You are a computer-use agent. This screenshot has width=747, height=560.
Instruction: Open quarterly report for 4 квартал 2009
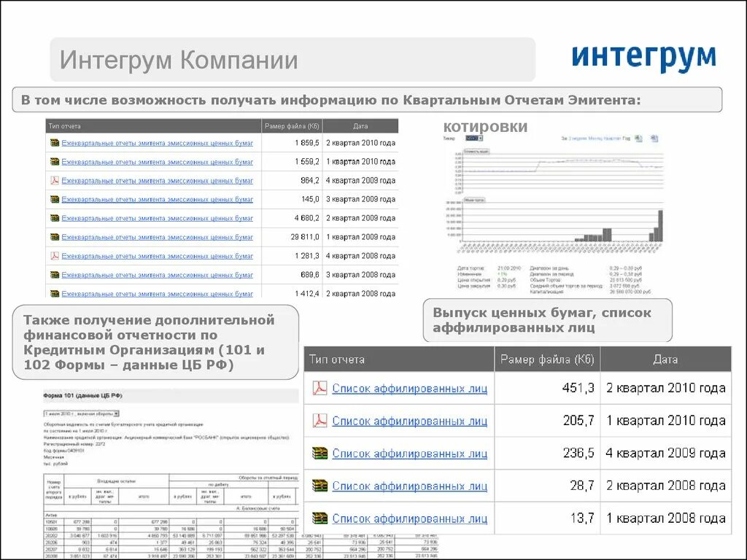[x=158, y=181]
